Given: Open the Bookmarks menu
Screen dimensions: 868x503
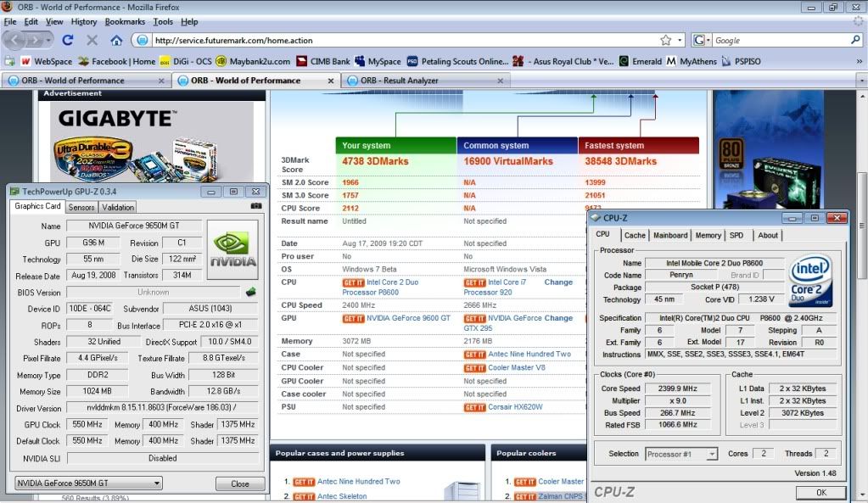Looking at the screenshot, I should click(125, 21).
